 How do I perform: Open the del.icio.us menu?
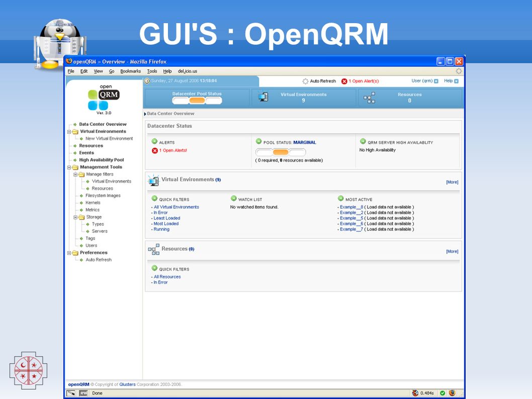click(188, 71)
